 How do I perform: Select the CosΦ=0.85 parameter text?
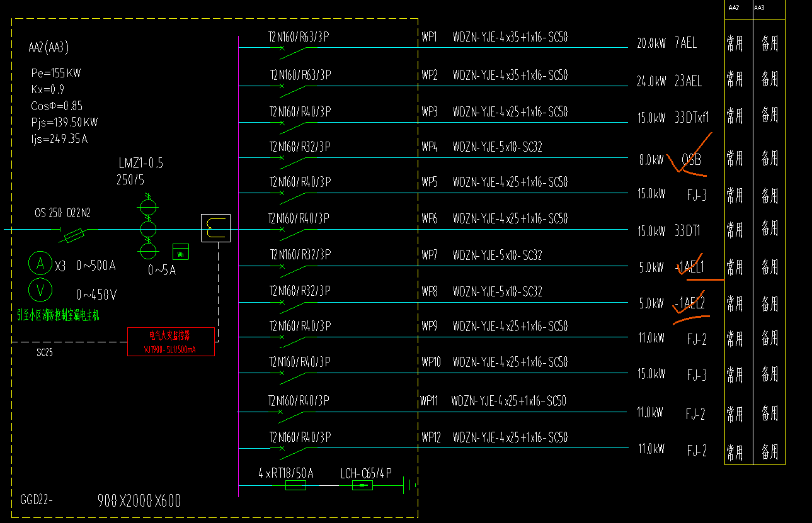[57, 106]
